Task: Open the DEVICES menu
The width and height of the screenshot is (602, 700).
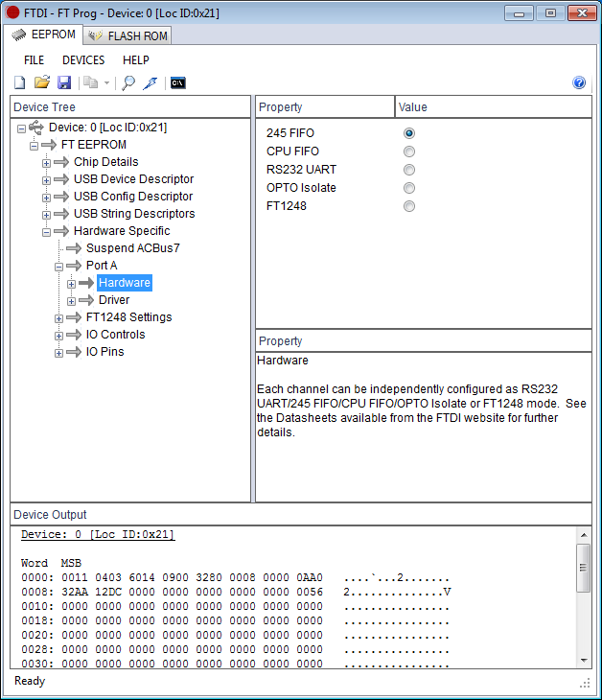Action: pos(83,59)
